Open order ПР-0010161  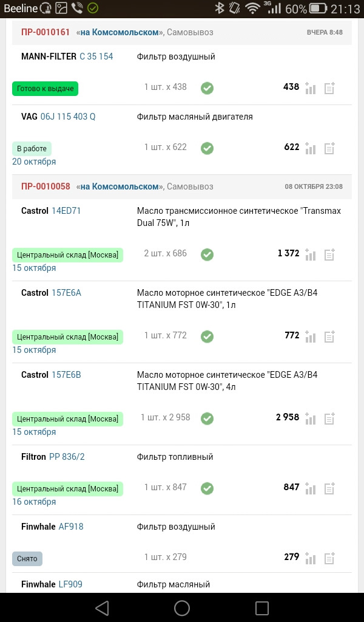pyautogui.click(x=45, y=32)
